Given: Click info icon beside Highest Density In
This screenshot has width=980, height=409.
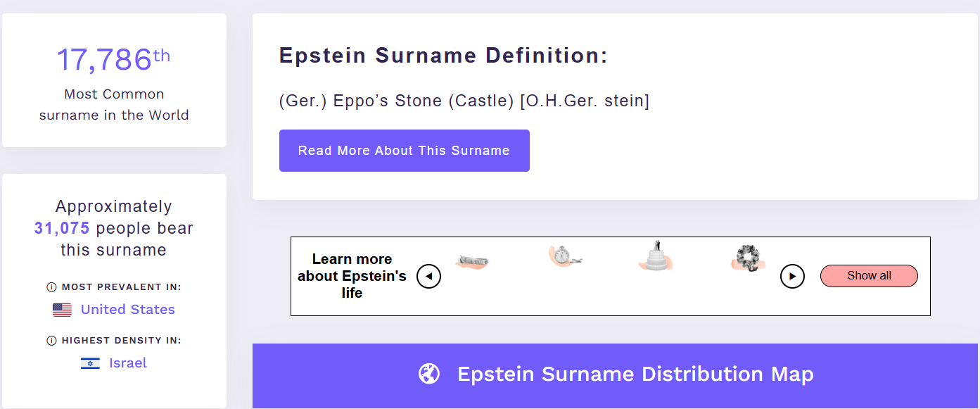Looking at the screenshot, I should coord(51,341).
